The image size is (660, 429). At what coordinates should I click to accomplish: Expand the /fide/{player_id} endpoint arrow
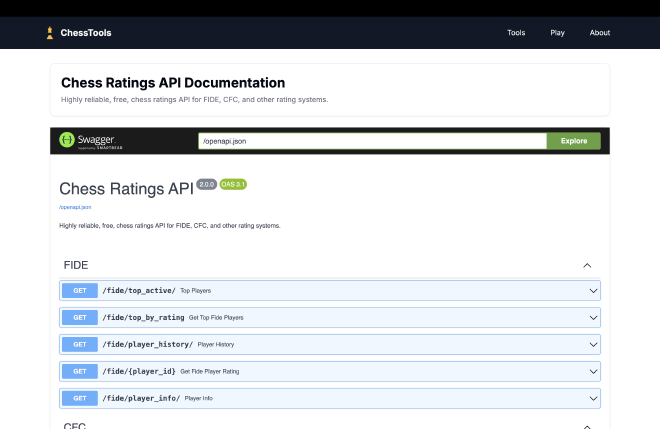[593, 371]
